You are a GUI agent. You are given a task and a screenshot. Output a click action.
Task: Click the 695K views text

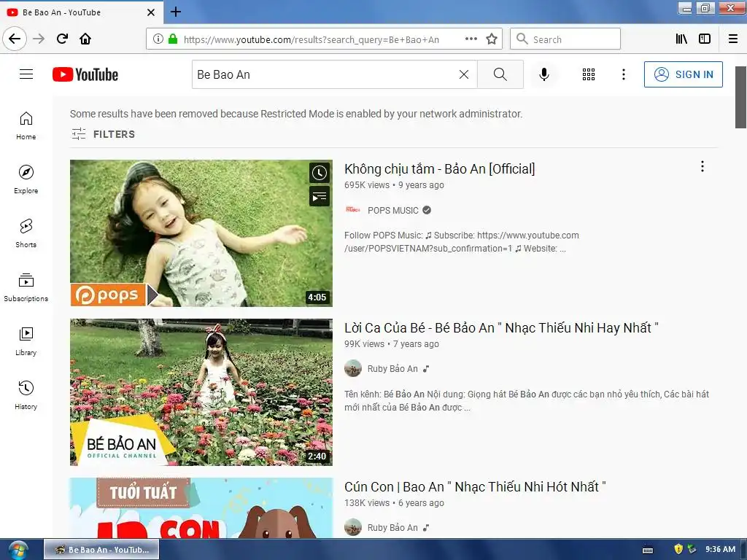(x=367, y=185)
